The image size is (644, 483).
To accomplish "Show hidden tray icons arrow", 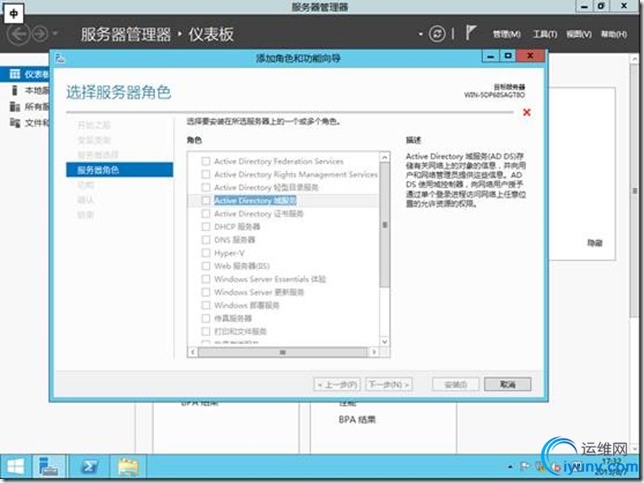I will click(x=510, y=467).
